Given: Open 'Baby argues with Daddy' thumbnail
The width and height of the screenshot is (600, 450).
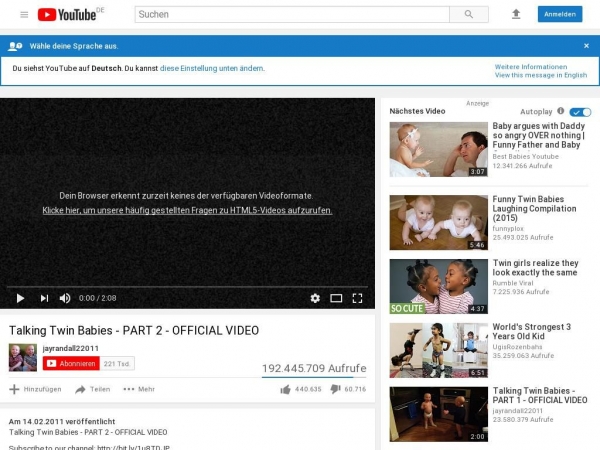Looking at the screenshot, I should click(x=439, y=149).
